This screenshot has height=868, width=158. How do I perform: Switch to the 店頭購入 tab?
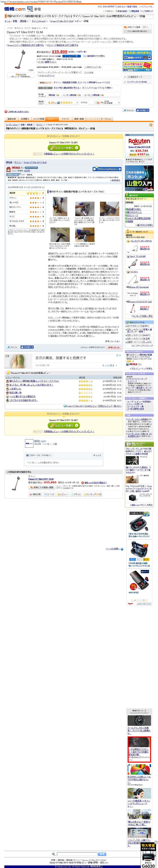(x=25, y=119)
